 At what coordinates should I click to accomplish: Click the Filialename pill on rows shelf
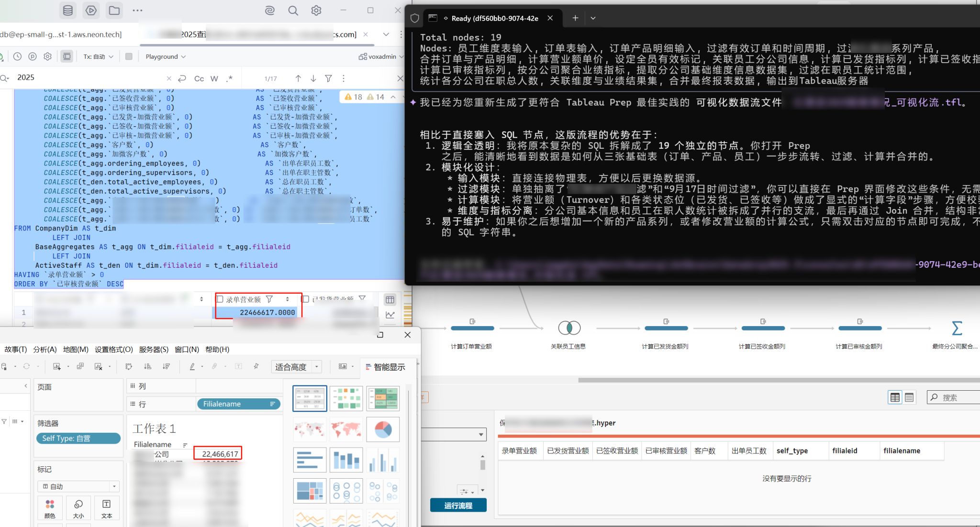(x=238, y=404)
